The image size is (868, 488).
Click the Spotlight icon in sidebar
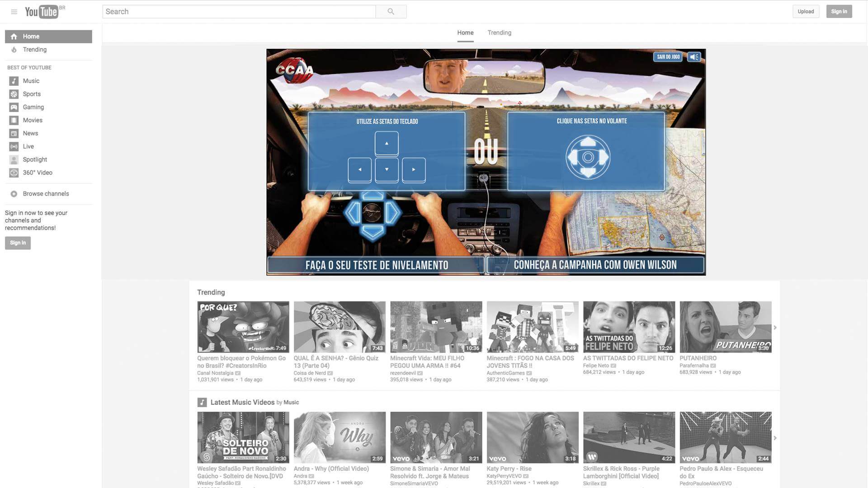(x=14, y=160)
